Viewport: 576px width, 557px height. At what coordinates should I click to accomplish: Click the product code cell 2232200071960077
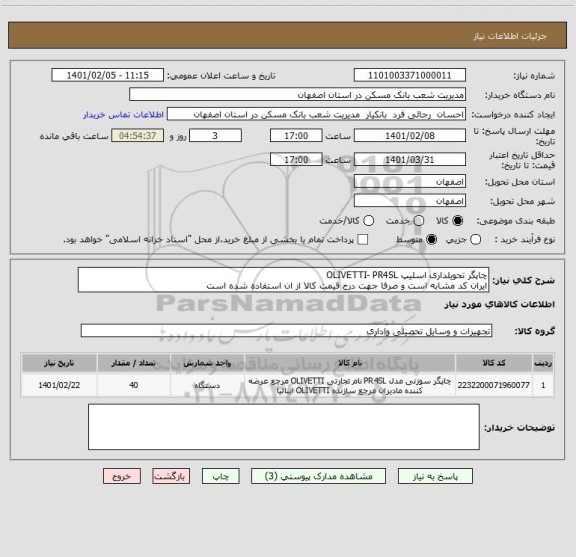[x=494, y=385]
